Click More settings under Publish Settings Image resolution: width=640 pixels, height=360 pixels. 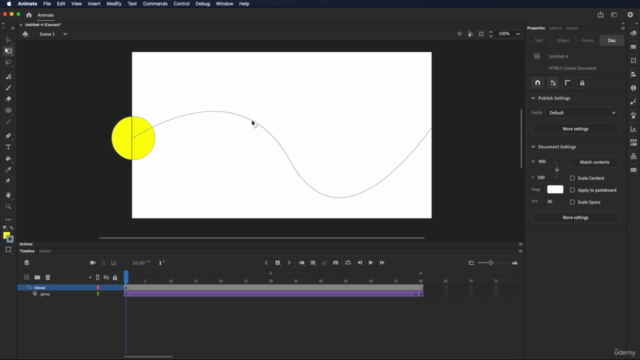576,129
